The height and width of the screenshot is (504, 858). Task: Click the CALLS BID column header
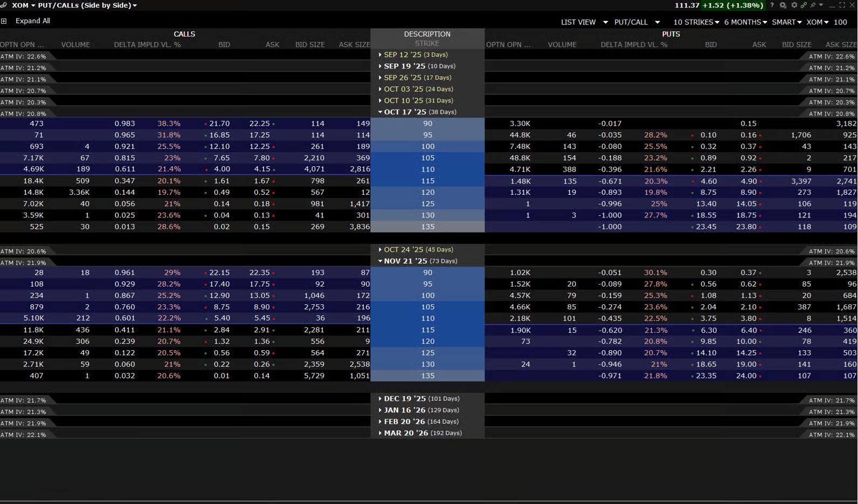224,45
